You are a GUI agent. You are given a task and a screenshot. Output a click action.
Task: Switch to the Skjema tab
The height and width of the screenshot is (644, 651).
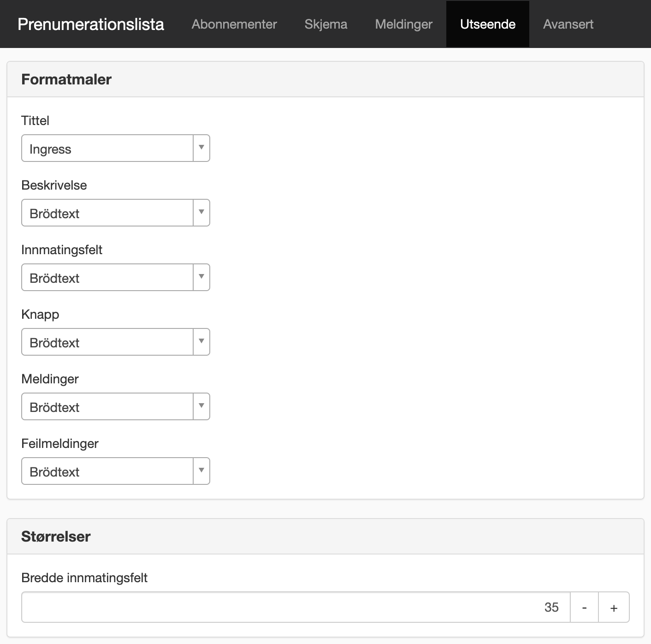click(326, 24)
